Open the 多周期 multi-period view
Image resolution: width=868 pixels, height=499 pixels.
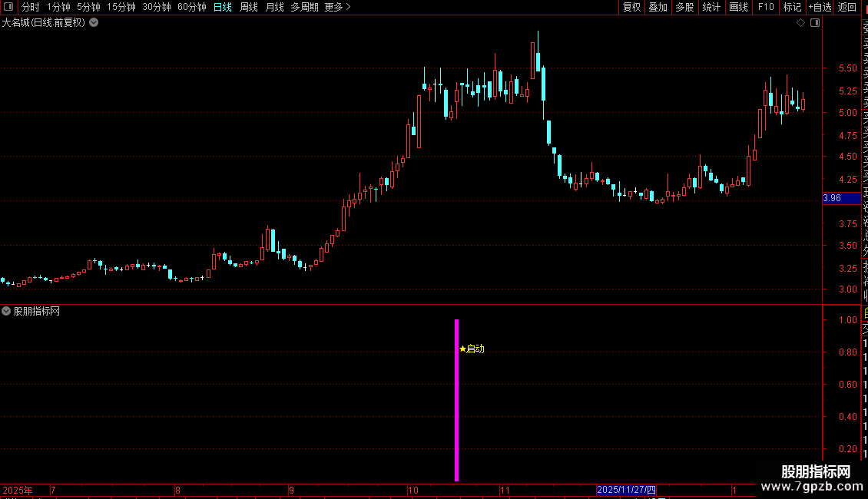304,7
